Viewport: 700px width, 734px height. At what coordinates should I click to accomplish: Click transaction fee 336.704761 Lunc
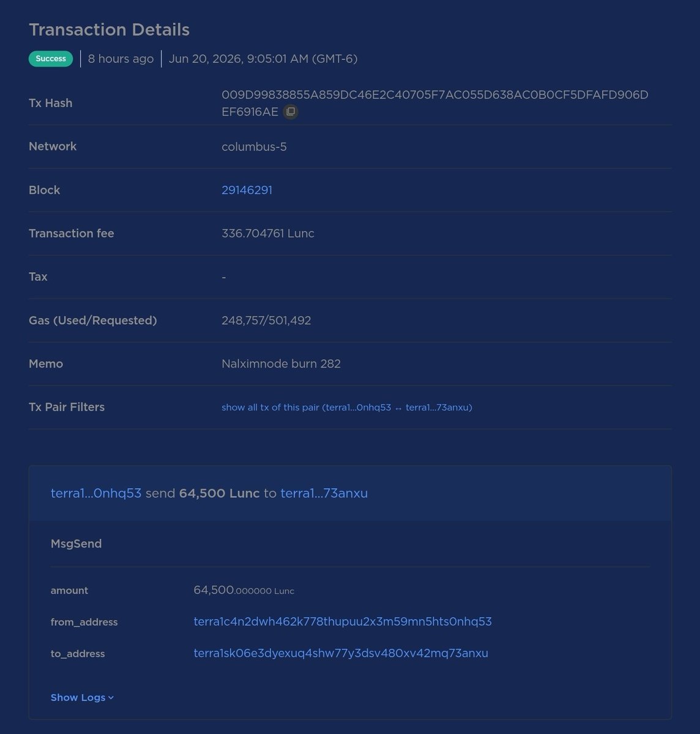pyautogui.click(x=268, y=234)
